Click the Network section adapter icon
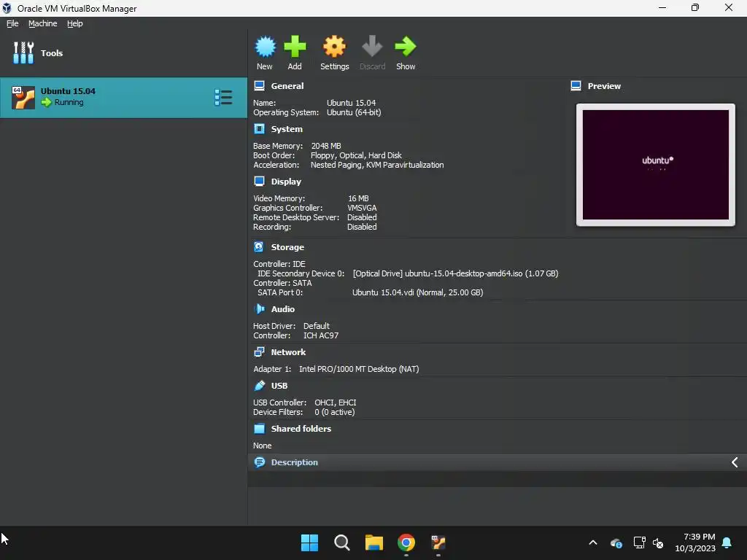The width and height of the screenshot is (747, 560). (259, 352)
